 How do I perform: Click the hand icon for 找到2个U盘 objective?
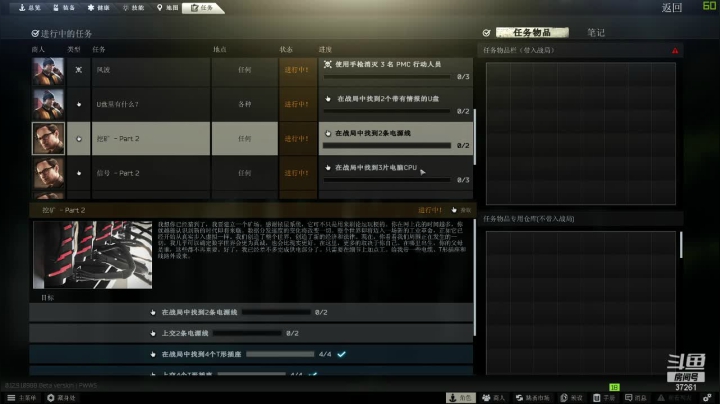coord(328,99)
